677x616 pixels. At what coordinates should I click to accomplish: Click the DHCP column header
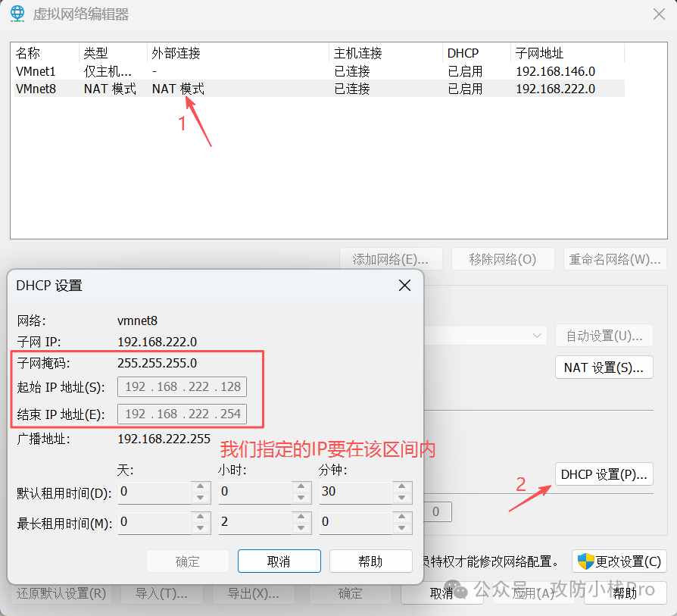[x=476, y=53]
